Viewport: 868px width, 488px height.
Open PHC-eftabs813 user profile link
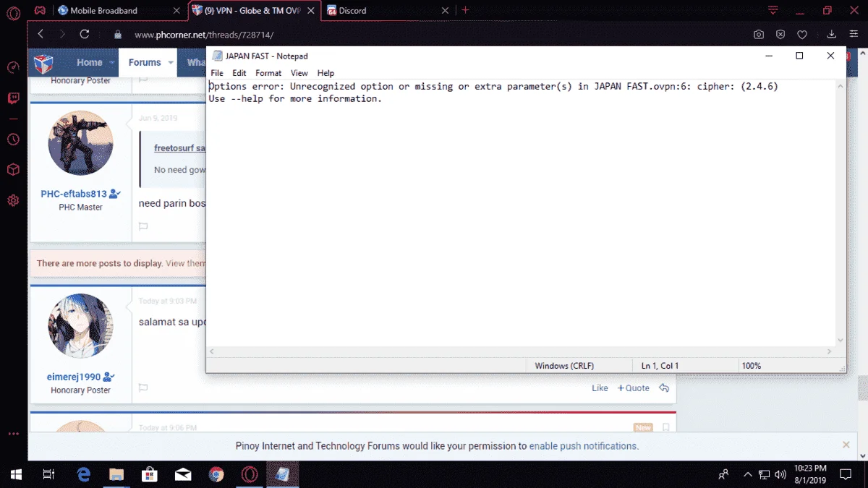[75, 194]
